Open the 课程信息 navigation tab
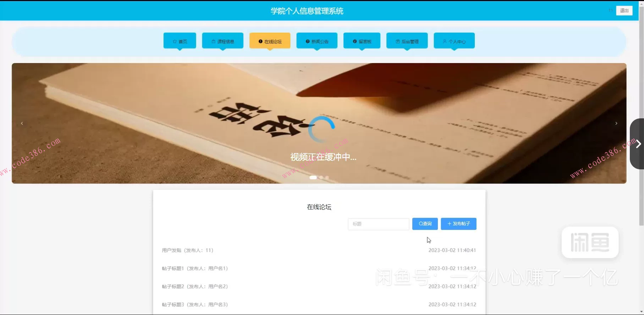 [x=222, y=41]
